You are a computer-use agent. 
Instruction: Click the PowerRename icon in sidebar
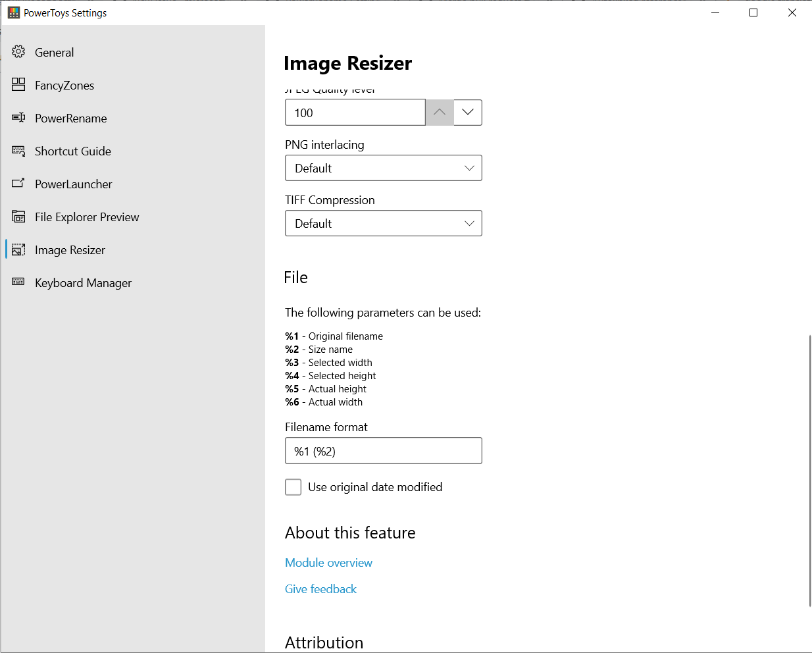point(18,118)
